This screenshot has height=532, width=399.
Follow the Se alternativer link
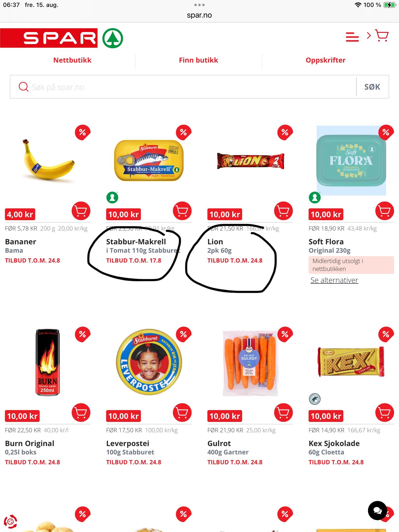coord(334,280)
